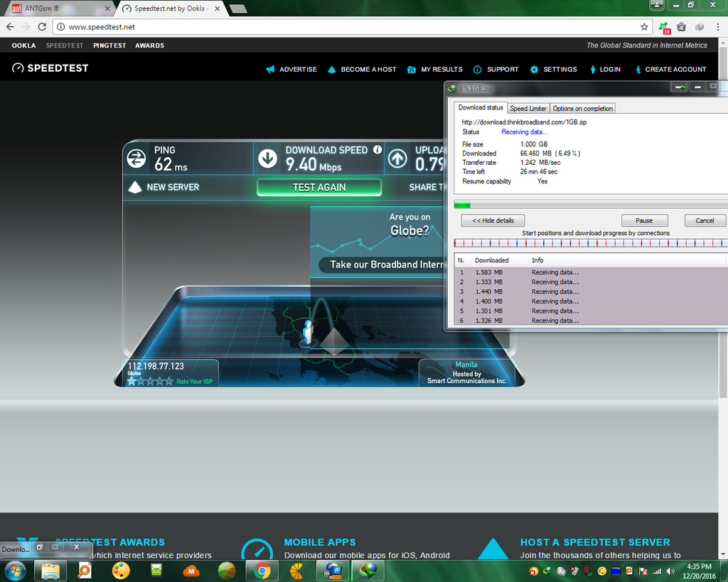Image resolution: width=728 pixels, height=582 pixels.
Task: Open the Avast SafePrice shopping bag extension
Action: 681,27
